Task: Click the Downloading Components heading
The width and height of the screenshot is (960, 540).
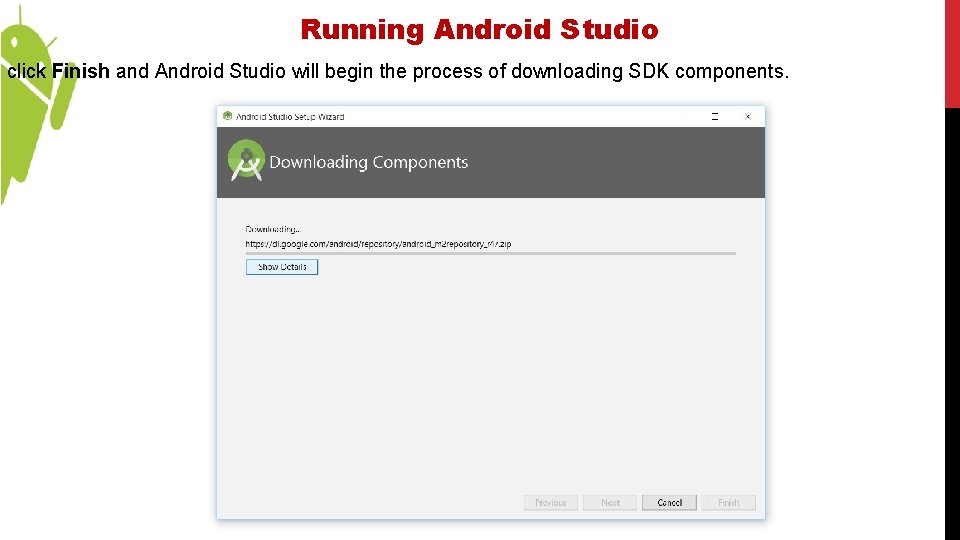Action: pyautogui.click(x=369, y=162)
